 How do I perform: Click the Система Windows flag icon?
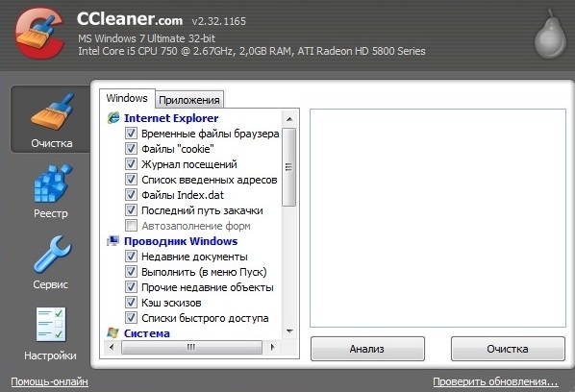click(x=112, y=332)
